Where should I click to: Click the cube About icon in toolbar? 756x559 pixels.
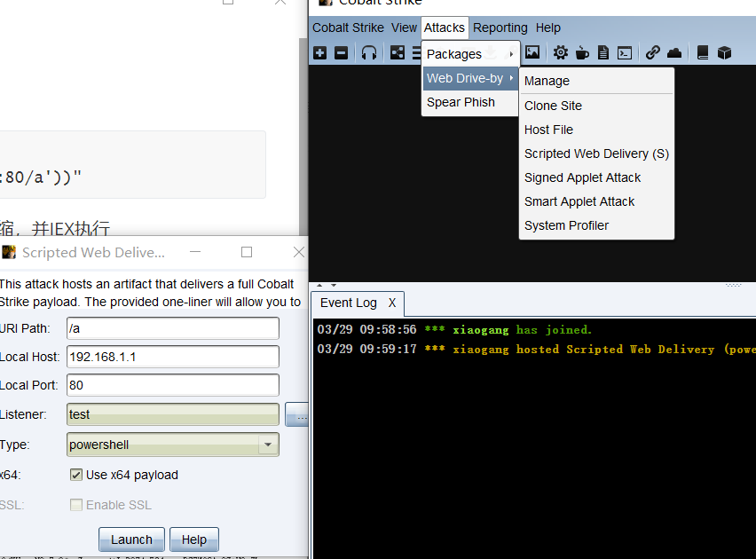[724, 52]
